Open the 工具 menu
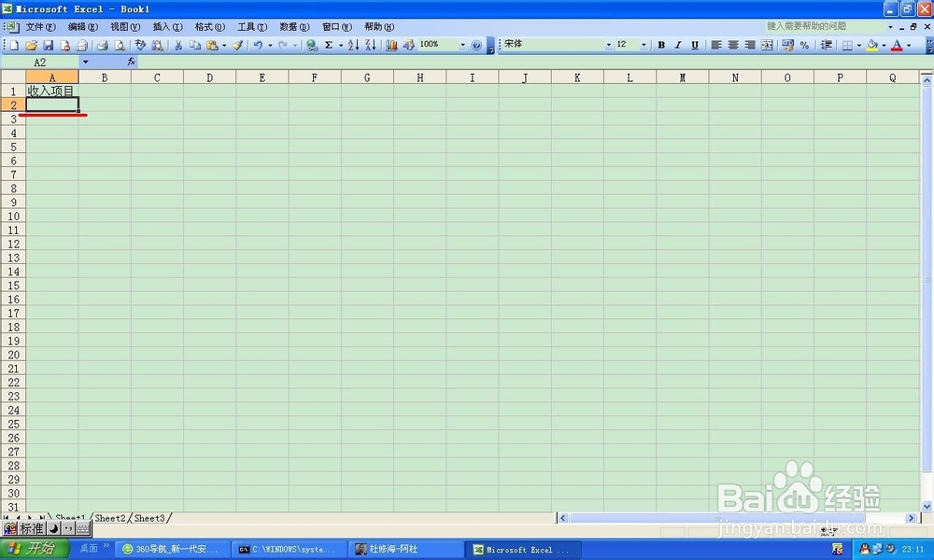This screenshot has width=934, height=560. point(252,27)
